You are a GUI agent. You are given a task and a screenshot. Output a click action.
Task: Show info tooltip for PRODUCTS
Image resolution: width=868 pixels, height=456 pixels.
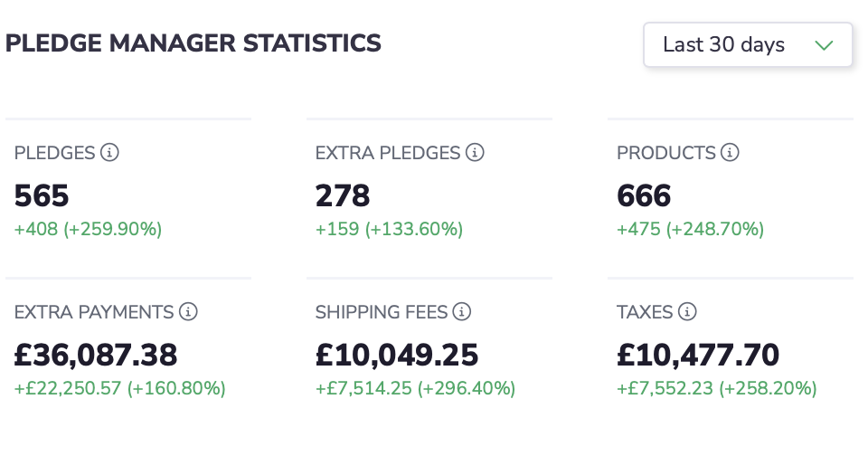(730, 152)
